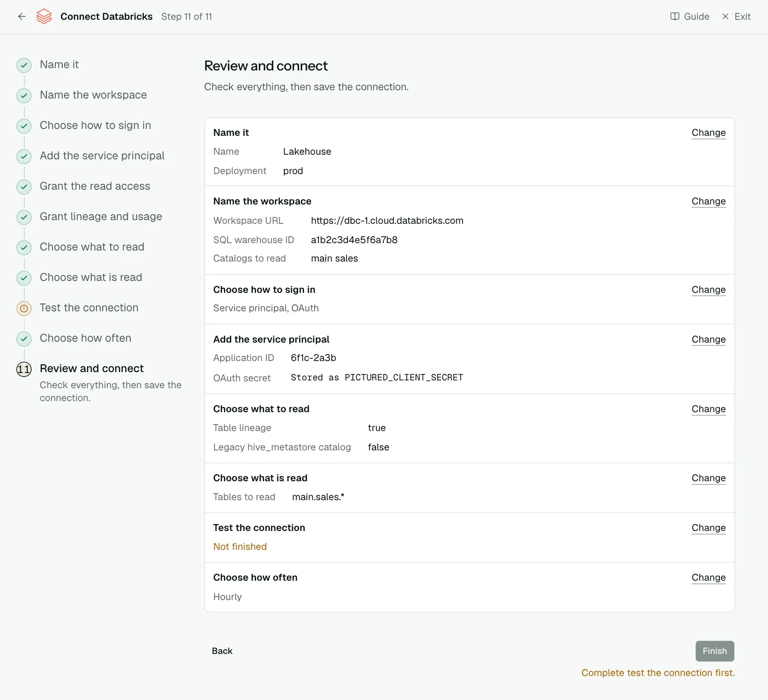Click the Finish button
Screen dimensions: 768x700
[x=715, y=651]
